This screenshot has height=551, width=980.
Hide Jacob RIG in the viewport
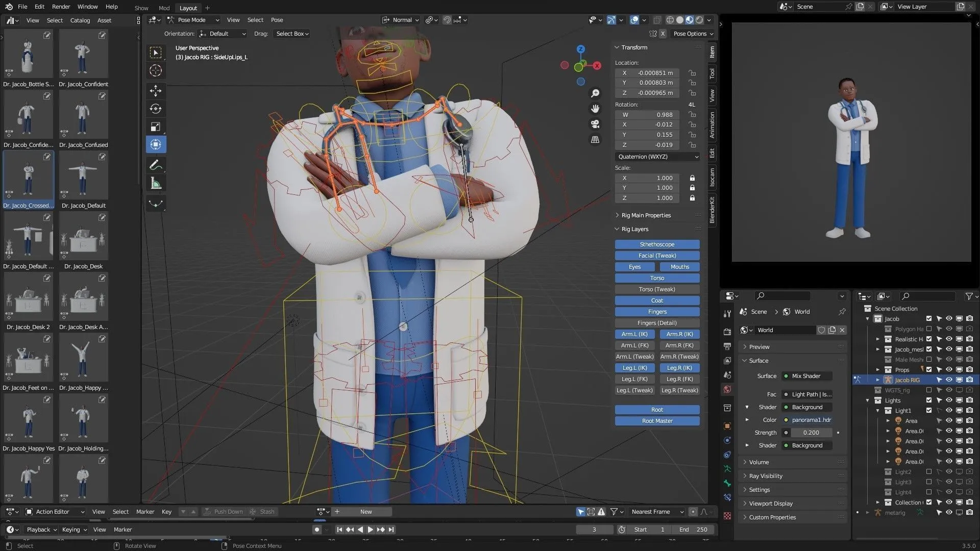pos(949,380)
